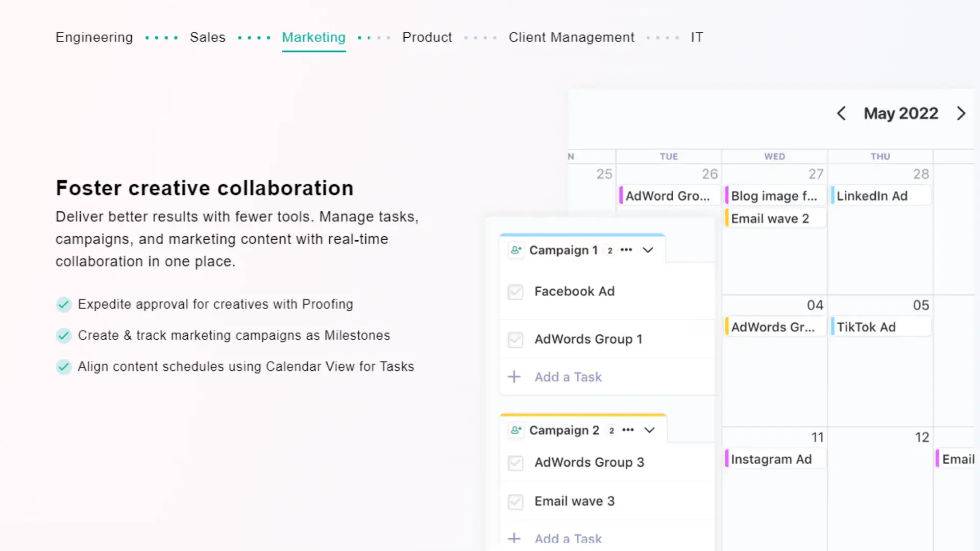The image size is (980, 551).
Task: Check off AdWords Group 3 task
Action: tap(516, 463)
